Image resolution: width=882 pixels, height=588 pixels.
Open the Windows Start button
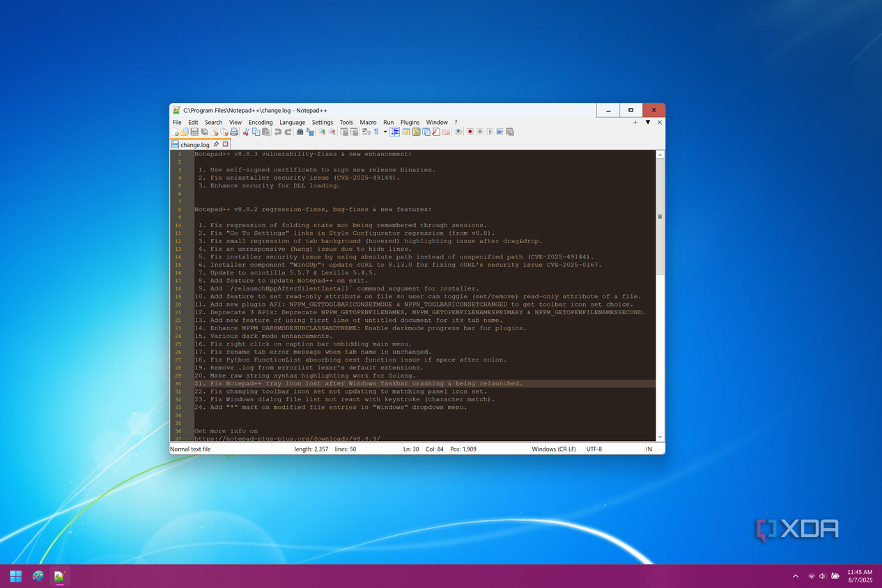pos(15,576)
